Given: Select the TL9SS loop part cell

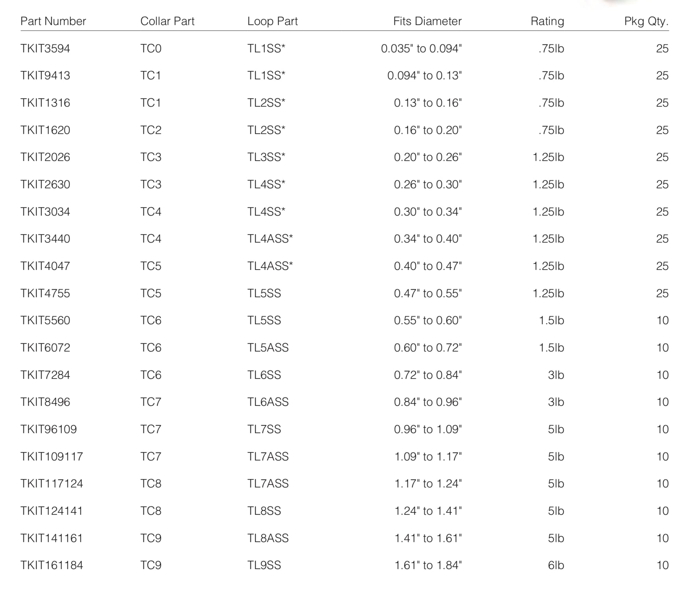Looking at the screenshot, I should click(x=264, y=565).
